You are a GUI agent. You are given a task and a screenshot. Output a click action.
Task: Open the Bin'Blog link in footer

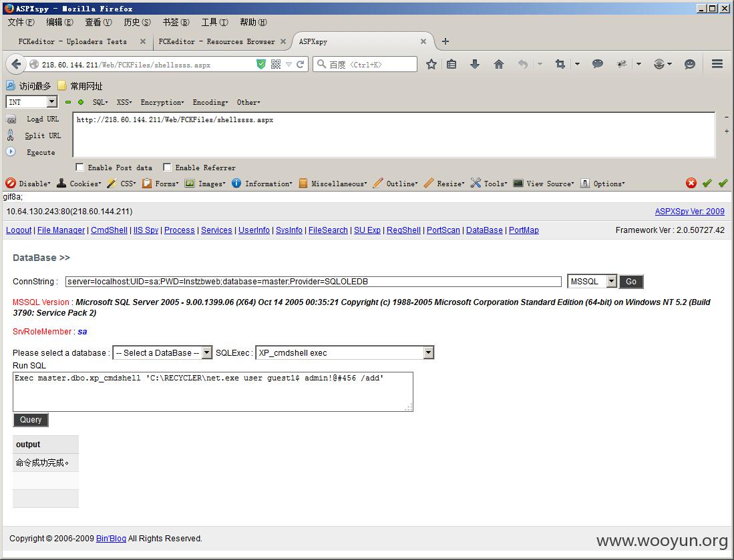coord(111,539)
